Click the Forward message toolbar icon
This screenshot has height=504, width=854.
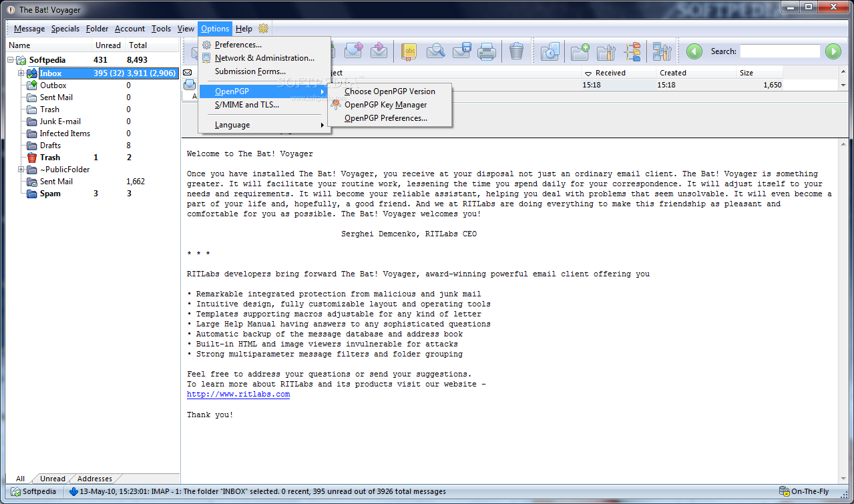353,51
